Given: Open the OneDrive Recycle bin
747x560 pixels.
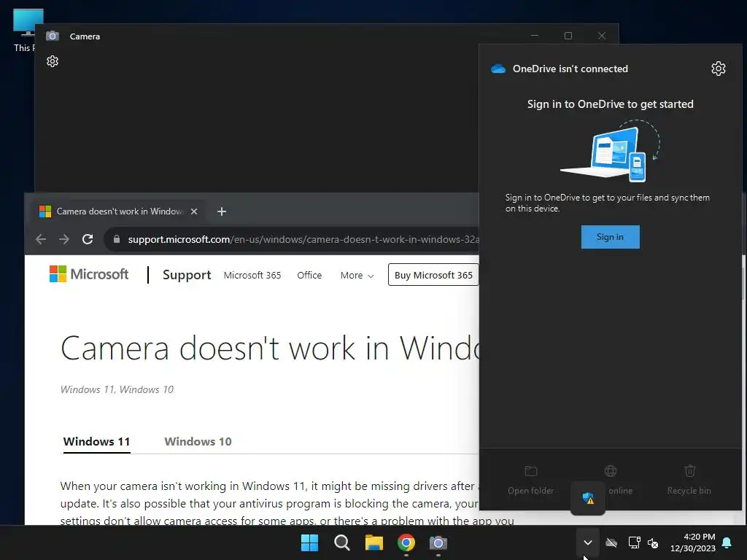Looking at the screenshot, I should 689,480.
